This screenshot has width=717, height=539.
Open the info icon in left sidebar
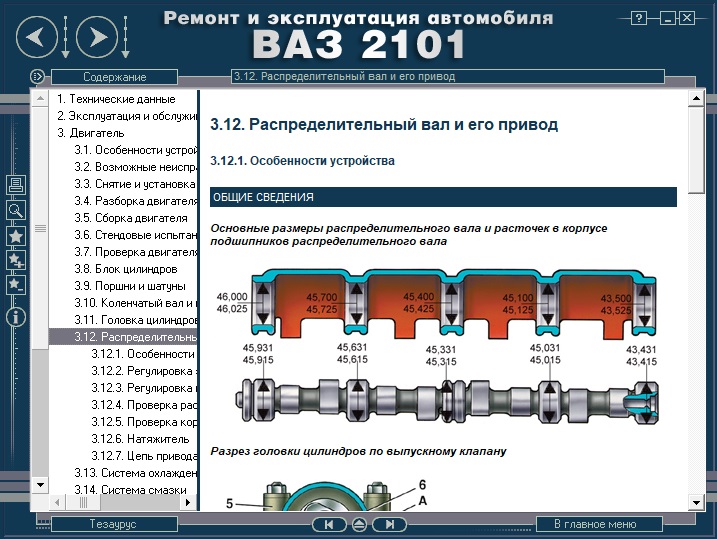pyautogui.click(x=16, y=317)
